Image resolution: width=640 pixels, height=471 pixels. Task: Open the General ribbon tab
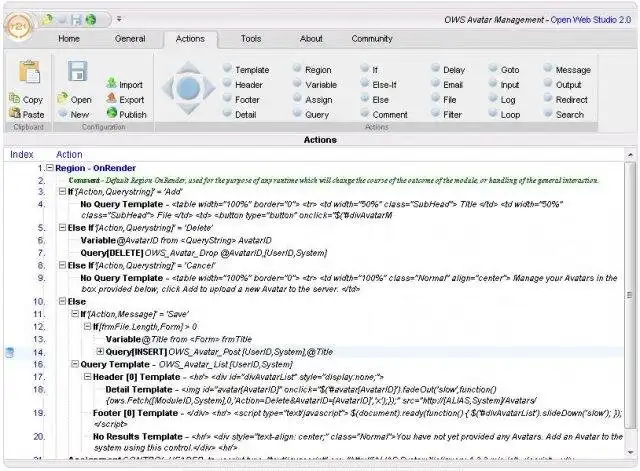(130, 39)
